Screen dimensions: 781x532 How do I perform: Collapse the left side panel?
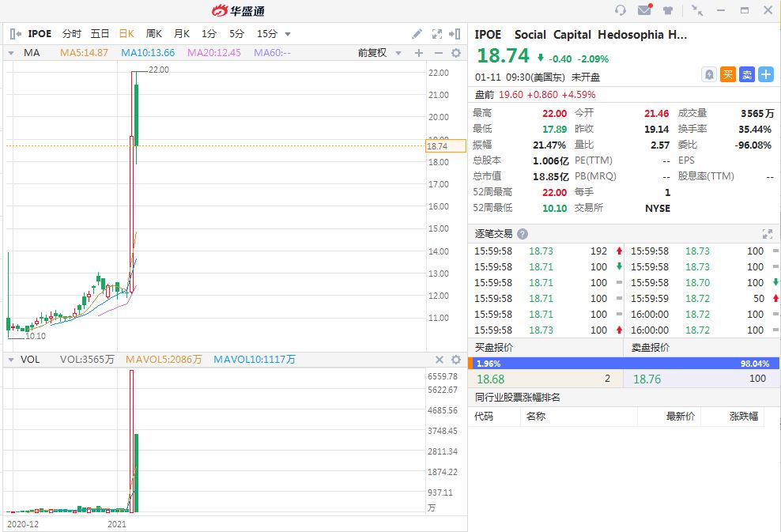[x=16, y=34]
